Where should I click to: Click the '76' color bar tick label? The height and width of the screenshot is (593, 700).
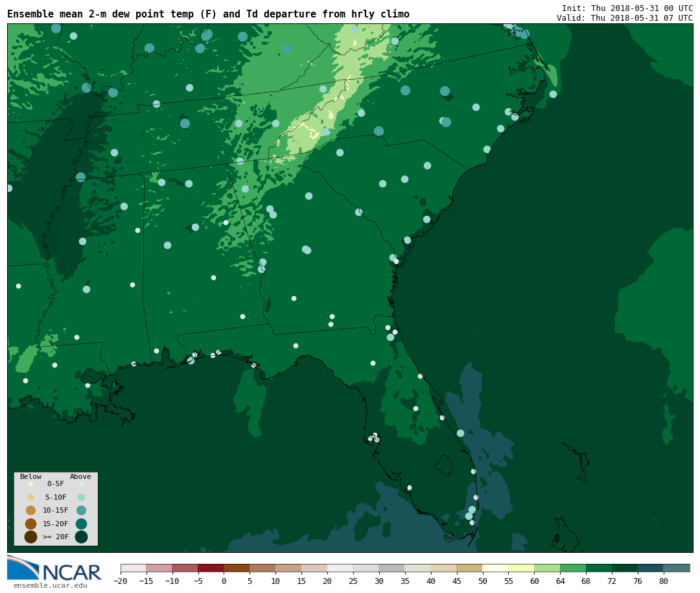[638, 581]
